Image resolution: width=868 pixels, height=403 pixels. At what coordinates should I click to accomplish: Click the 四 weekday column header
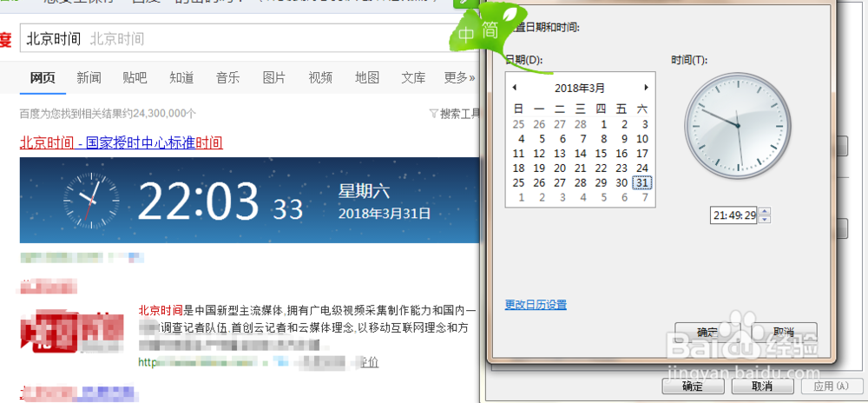[602, 108]
